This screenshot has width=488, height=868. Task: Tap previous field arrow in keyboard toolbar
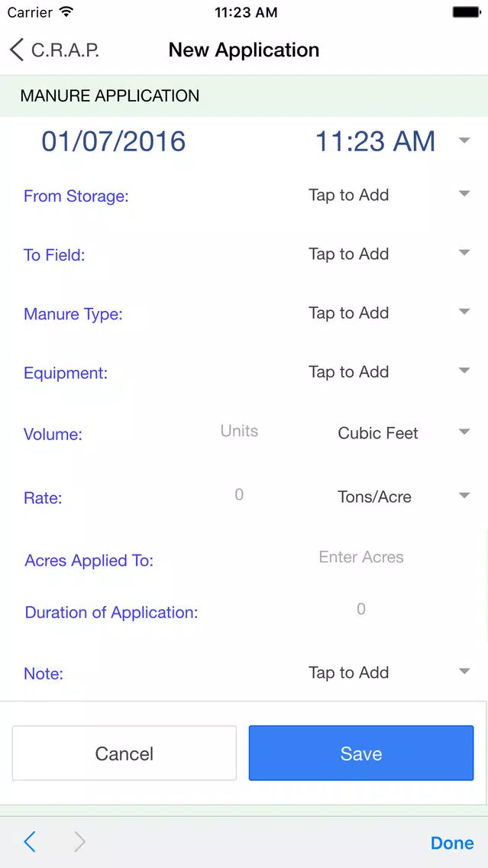tap(29, 842)
